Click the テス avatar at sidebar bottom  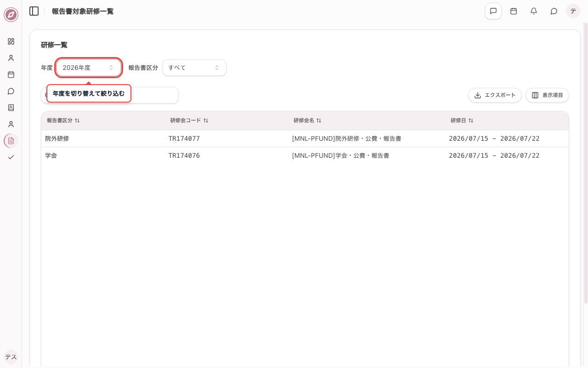[11, 357]
